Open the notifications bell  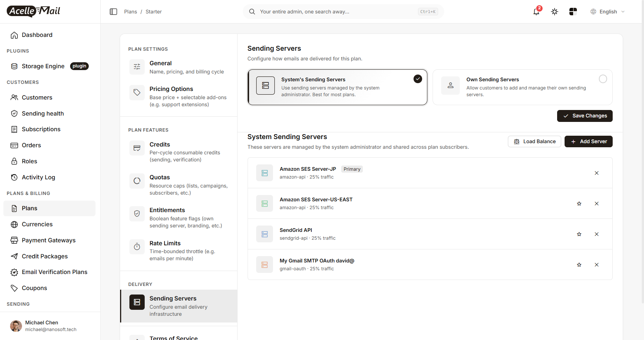[536, 12]
